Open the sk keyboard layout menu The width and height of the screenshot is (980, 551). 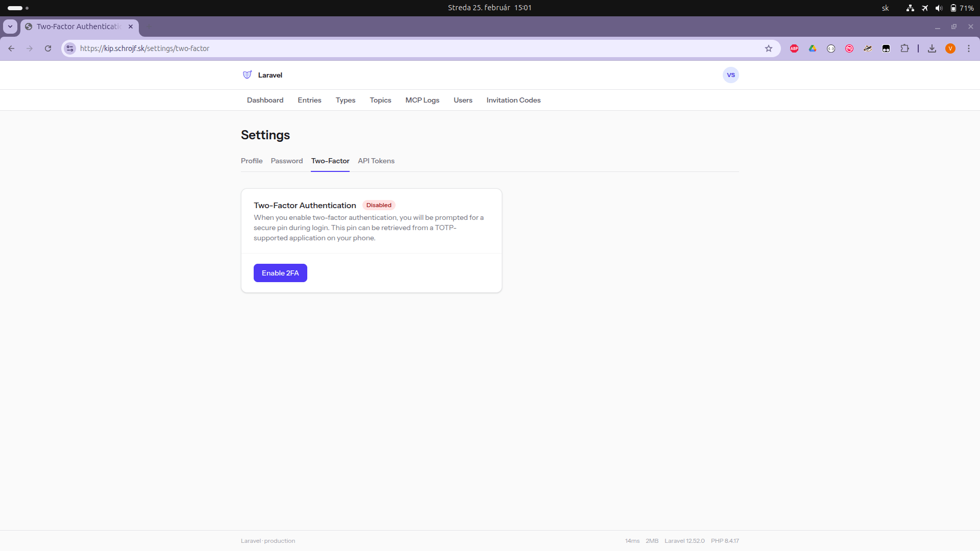coord(886,8)
